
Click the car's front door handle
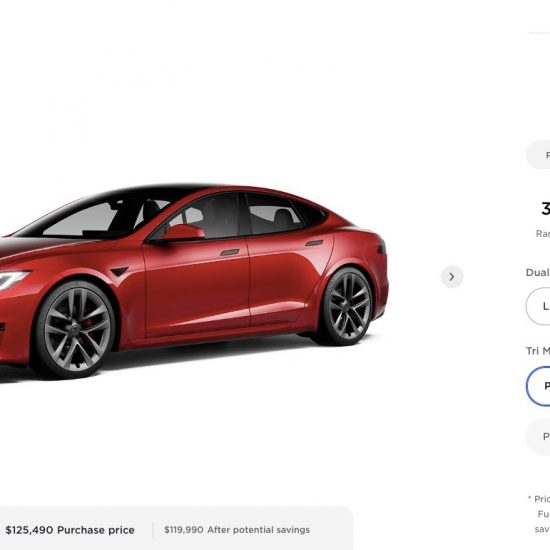tap(230, 252)
